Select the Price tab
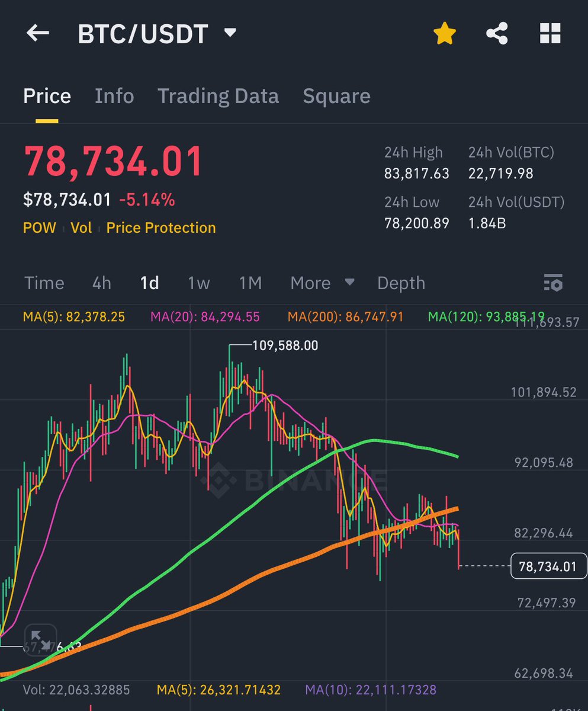Viewport: 588px width, 711px height. (x=47, y=96)
